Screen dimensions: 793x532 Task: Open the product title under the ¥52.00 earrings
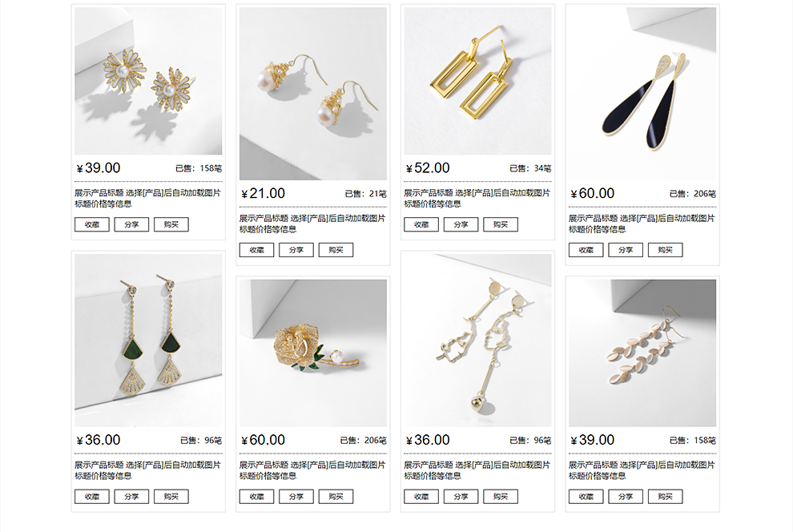tap(477, 198)
